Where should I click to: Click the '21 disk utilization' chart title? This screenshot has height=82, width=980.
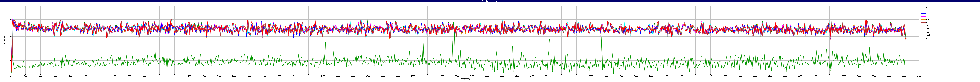490,1
